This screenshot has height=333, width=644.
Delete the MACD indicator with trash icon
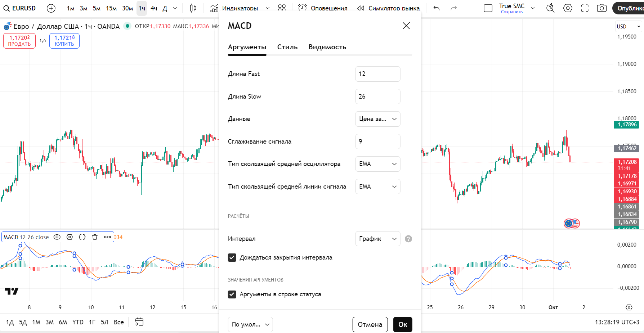pyautogui.click(x=95, y=237)
